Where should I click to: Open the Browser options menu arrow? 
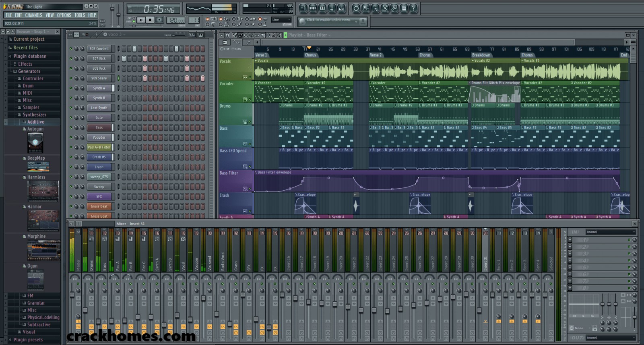point(3,31)
